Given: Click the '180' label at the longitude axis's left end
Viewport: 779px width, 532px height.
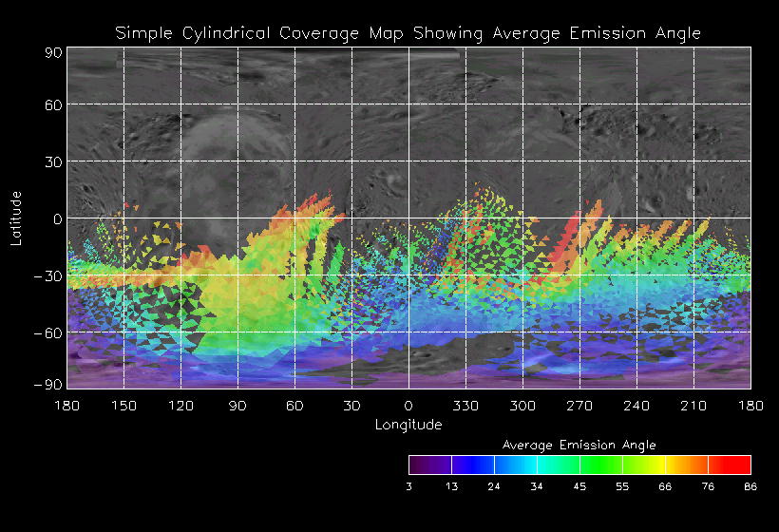Looking at the screenshot, I should point(66,406).
